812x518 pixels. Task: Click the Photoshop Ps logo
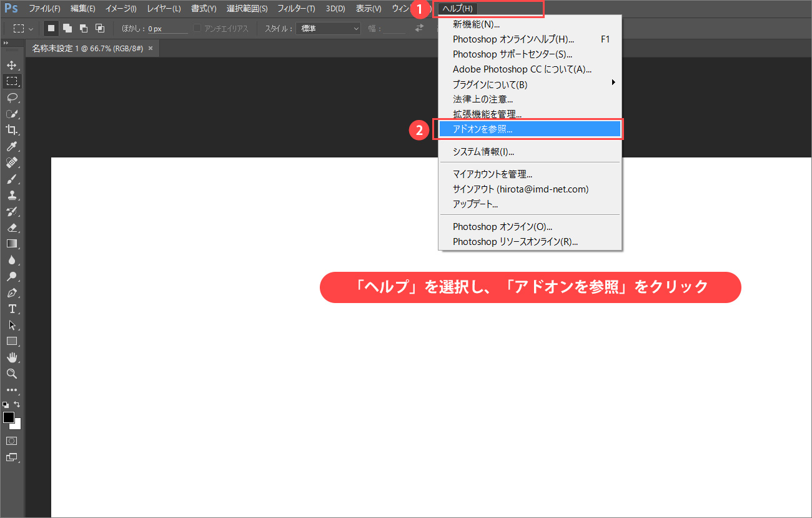(11, 9)
